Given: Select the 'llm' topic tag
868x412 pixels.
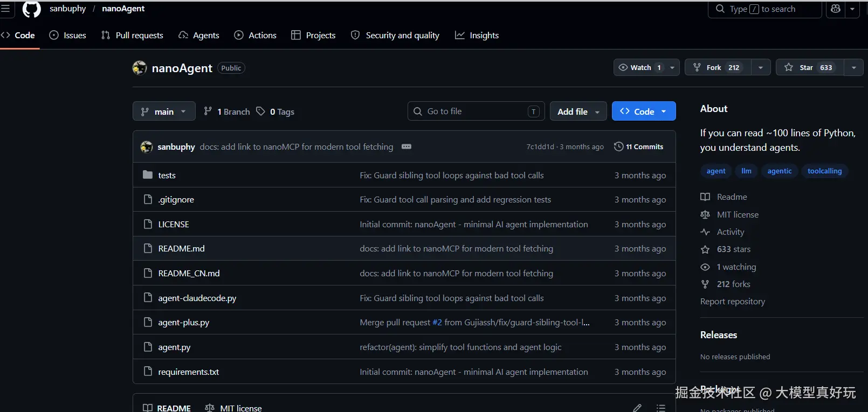Looking at the screenshot, I should (746, 171).
